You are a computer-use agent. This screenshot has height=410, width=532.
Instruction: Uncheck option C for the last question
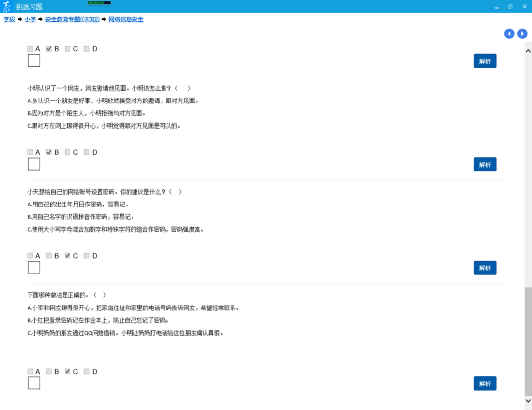click(68, 371)
